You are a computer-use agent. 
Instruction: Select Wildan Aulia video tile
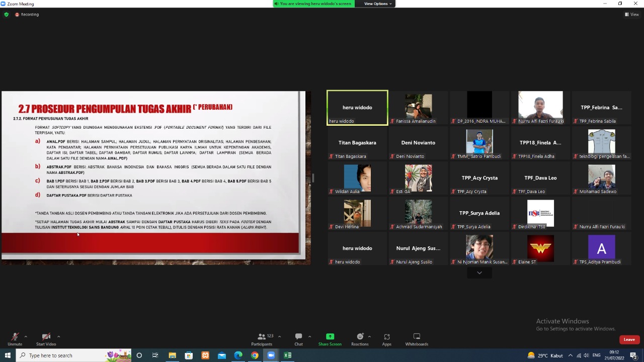[357, 177]
